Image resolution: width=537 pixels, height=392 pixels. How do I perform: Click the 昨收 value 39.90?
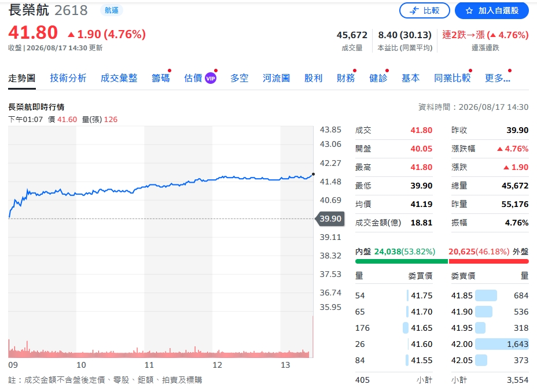(x=517, y=130)
